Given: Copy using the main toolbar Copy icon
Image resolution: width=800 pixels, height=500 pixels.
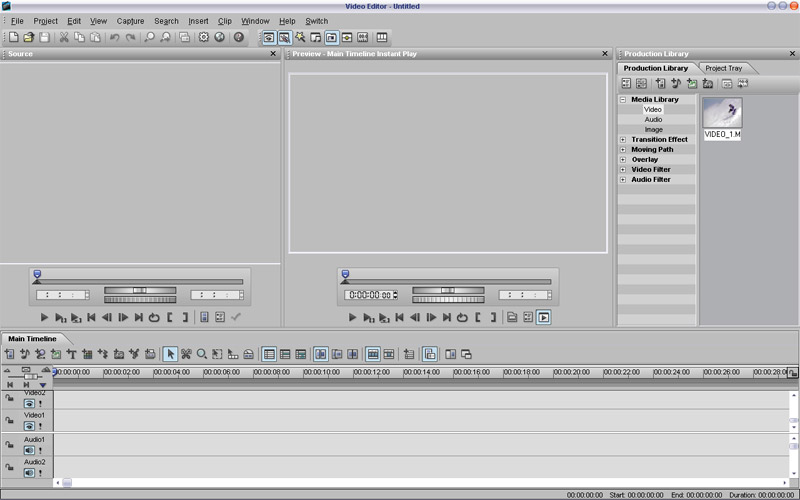Looking at the screenshot, I should [x=80, y=37].
